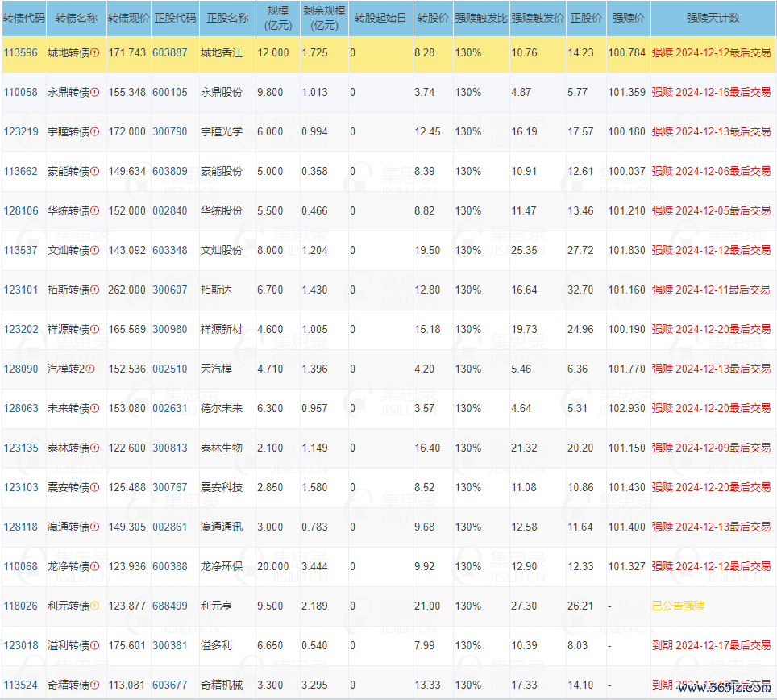Open bond code 113596 link
This screenshot has height=700, width=777.
coord(21,52)
